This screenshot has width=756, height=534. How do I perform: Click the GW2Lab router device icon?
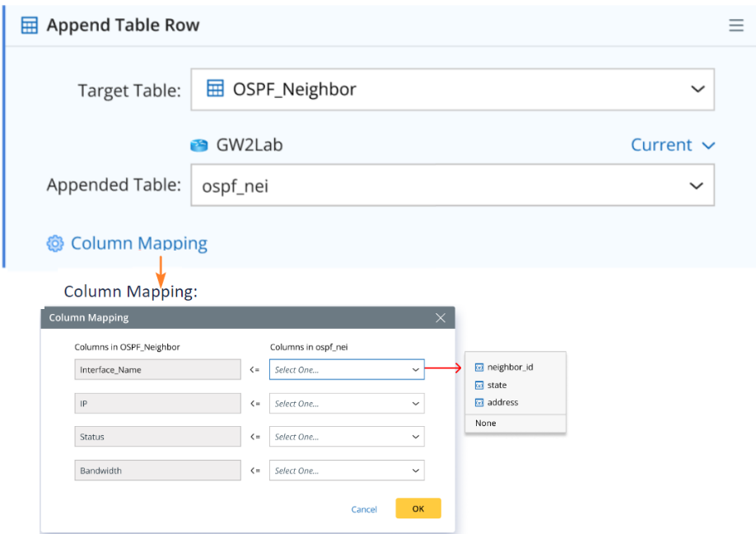[x=199, y=146]
